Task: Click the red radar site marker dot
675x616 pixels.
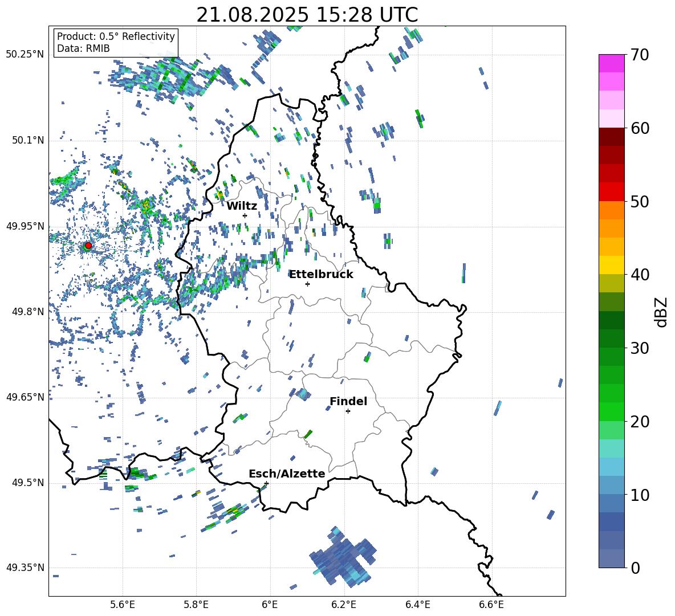Action: click(88, 246)
